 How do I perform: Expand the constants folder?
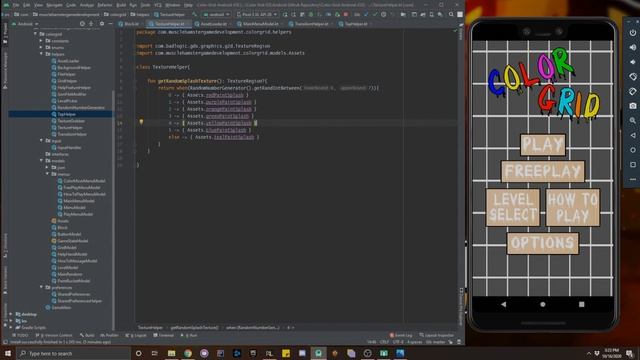tap(41, 41)
